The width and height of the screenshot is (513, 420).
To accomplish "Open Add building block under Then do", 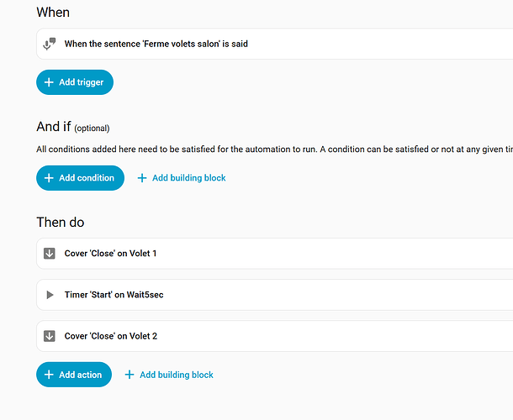I will click(177, 375).
